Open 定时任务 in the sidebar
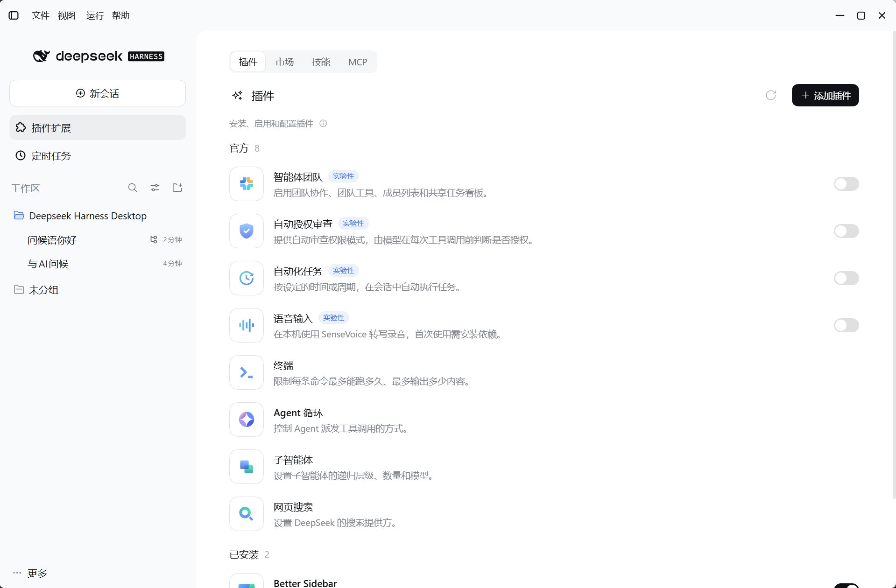The height and width of the screenshot is (588, 896). 98,155
